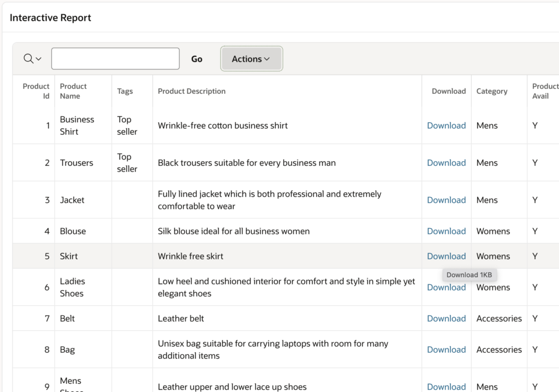Open Product Name column header menu
Viewport: 559px width, 392px height.
coord(73,91)
